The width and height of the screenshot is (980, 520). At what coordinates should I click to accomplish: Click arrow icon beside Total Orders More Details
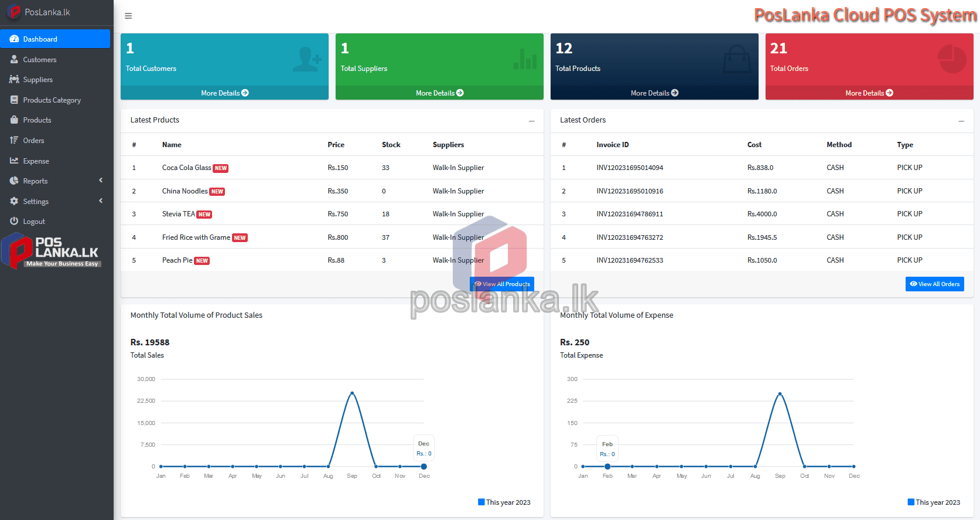point(890,93)
